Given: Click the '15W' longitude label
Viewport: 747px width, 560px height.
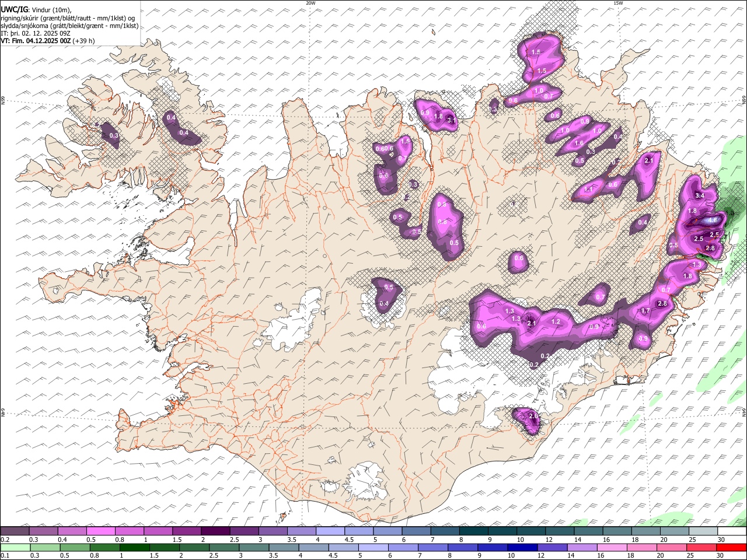Looking at the screenshot, I should coord(618,3).
